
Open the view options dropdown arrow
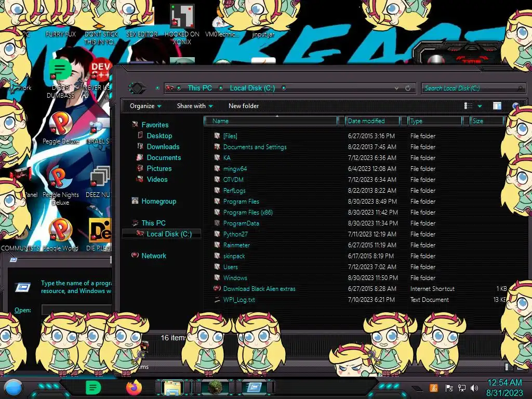(x=480, y=106)
